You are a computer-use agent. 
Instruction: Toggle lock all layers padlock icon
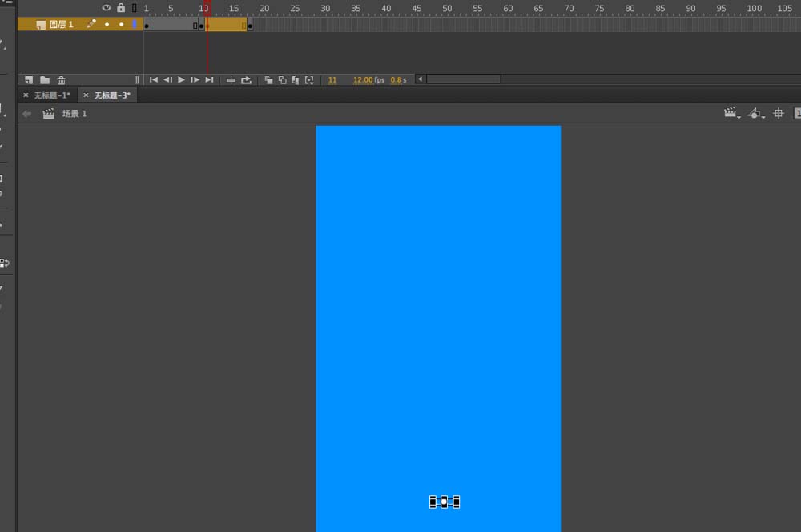pyautogui.click(x=121, y=8)
